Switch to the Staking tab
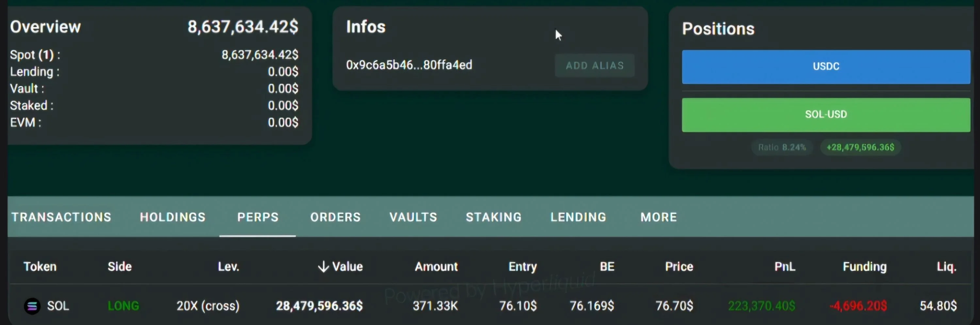 pos(494,217)
